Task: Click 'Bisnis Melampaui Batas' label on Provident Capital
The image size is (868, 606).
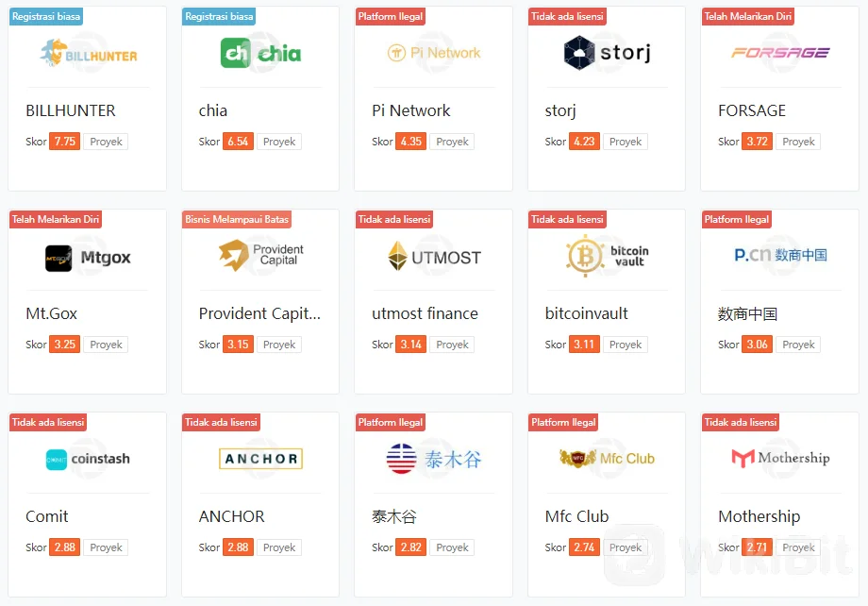Action: coord(237,220)
